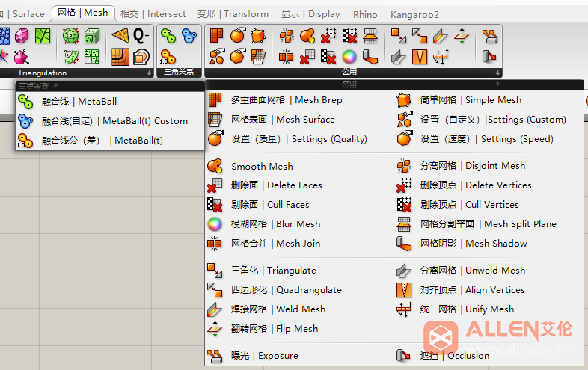Click the Blur Mesh color wheel ribbon icon
Image resolution: width=588 pixels, height=370 pixels.
tap(349, 57)
